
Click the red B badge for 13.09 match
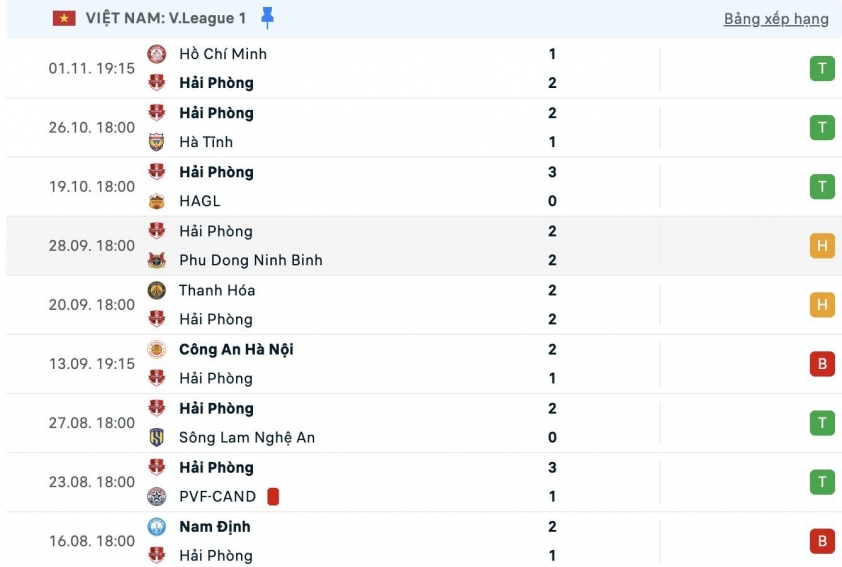821,364
